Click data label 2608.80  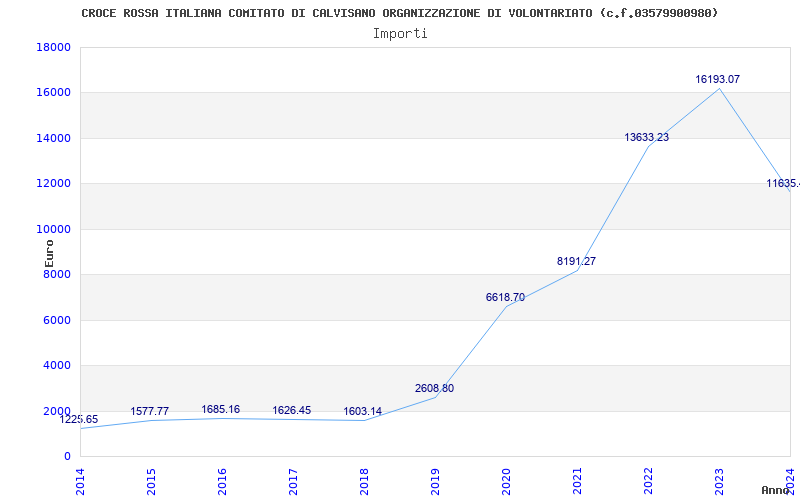pyautogui.click(x=434, y=388)
